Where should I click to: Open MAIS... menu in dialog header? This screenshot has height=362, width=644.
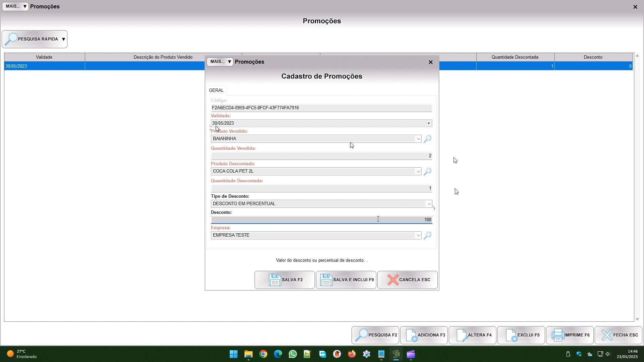tap(220, 62)
